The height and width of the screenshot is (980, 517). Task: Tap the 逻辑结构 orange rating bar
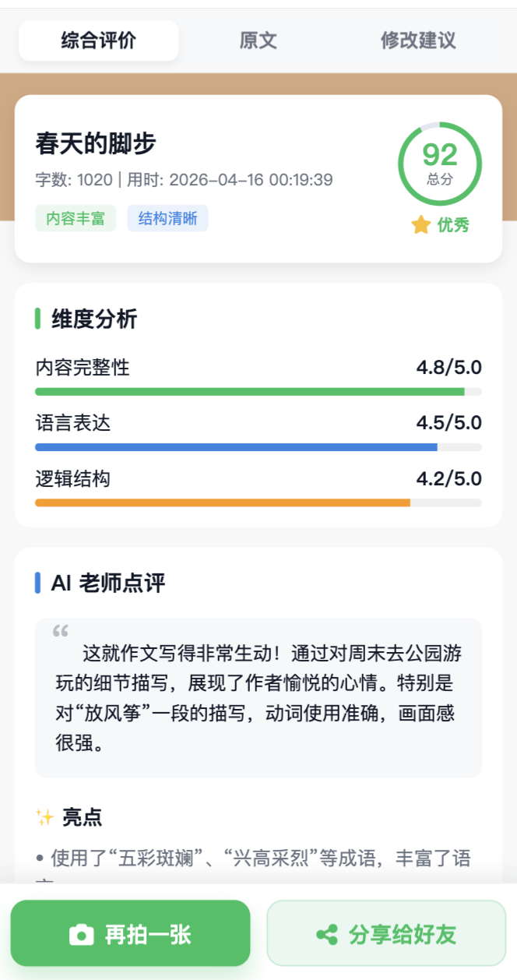point(257,502)
